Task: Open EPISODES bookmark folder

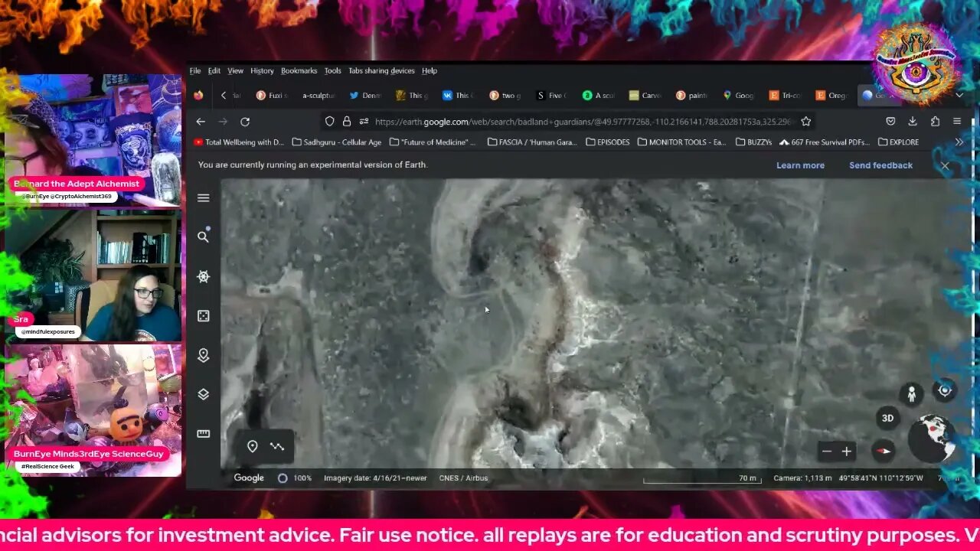Action: [608, 142]
